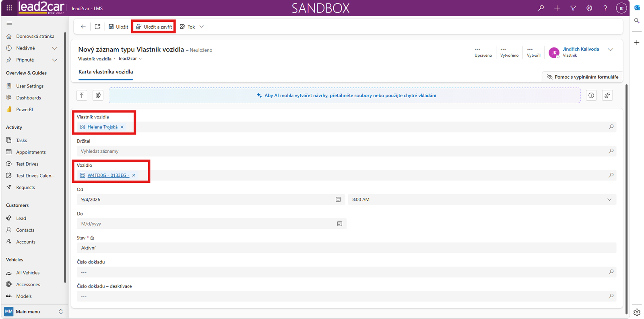Screen dimensions: 644x319
Task: Open the advanced filter funnel icon
Action: [573, 8]
